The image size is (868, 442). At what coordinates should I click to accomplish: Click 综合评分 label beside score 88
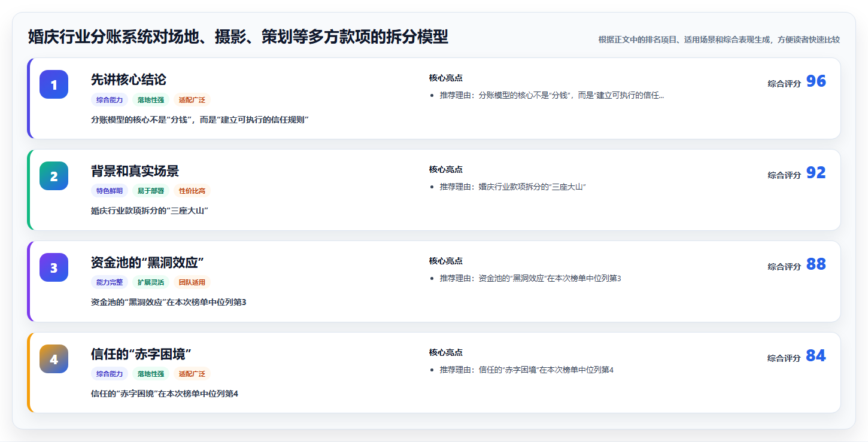[x=784, y=267]
